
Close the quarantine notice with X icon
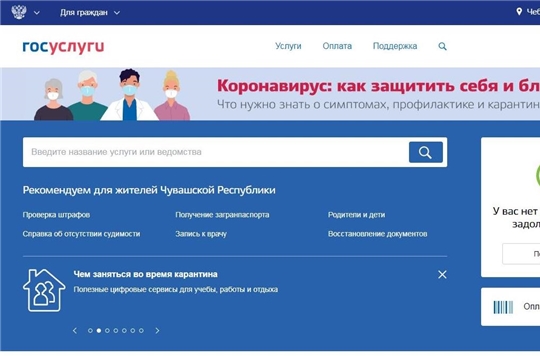[442, 275]
